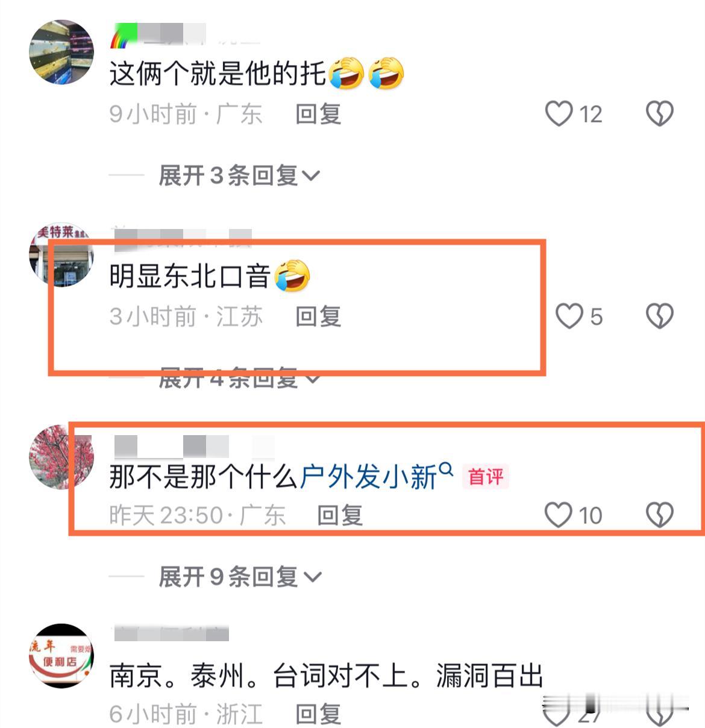Dislike the 户外发小新 comment

tap(660, 515)
